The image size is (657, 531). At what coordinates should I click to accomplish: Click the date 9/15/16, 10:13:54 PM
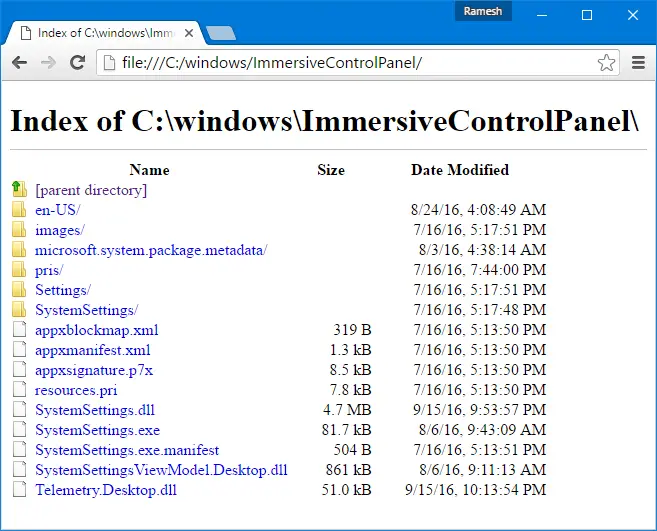[x=476, y=490]
